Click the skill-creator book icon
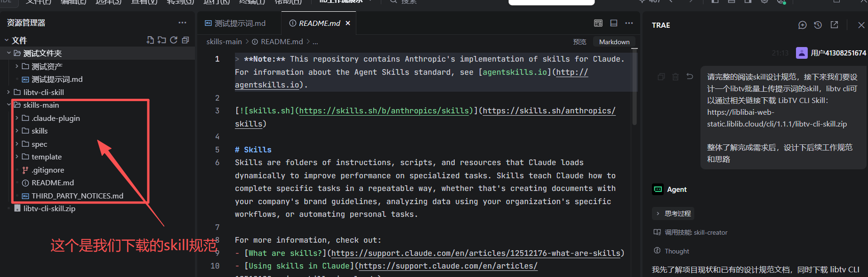The width and height of the screenshot is (868, 277). coord(657,232)
